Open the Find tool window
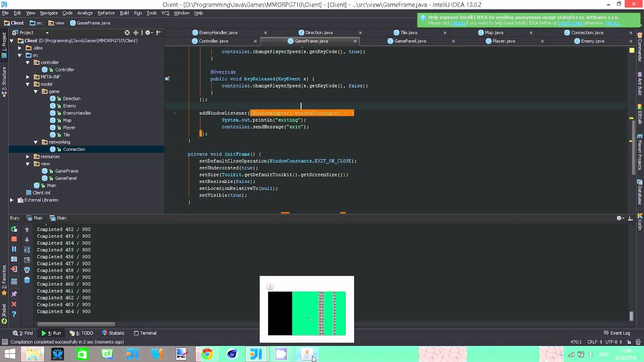Screen dimensions: 644x362 (x=23, y=333)
